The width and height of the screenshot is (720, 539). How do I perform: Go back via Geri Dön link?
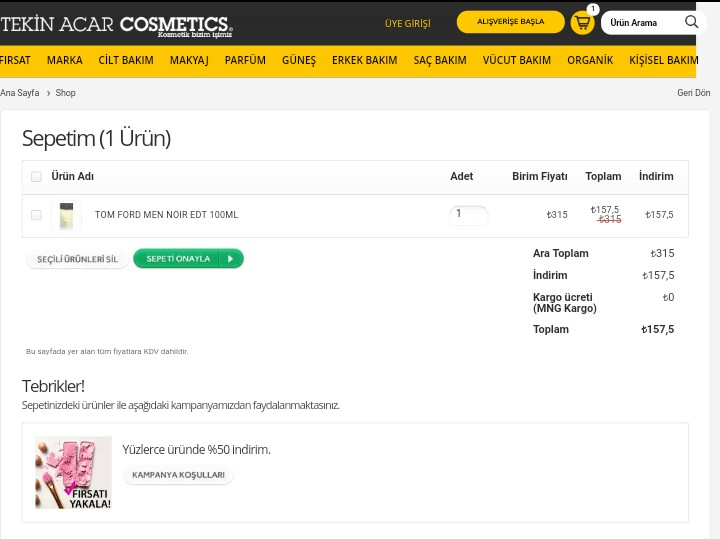[x=693, y=93]
